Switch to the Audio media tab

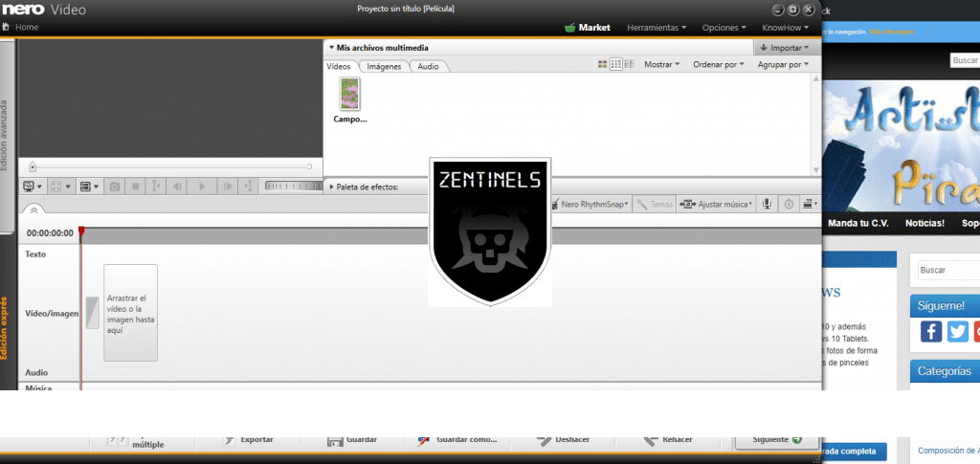click(428, 66)
